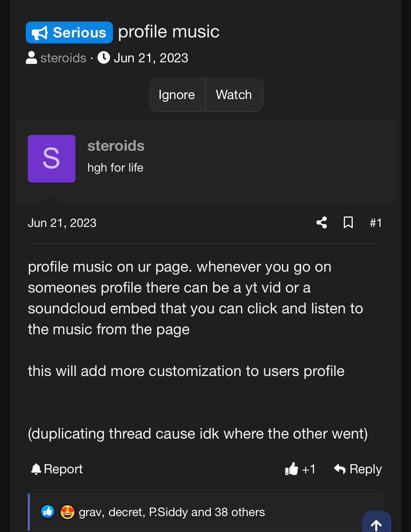Toggle Watch for this thread
This screenshot has width=411, height=532.
tap(234, 95)
